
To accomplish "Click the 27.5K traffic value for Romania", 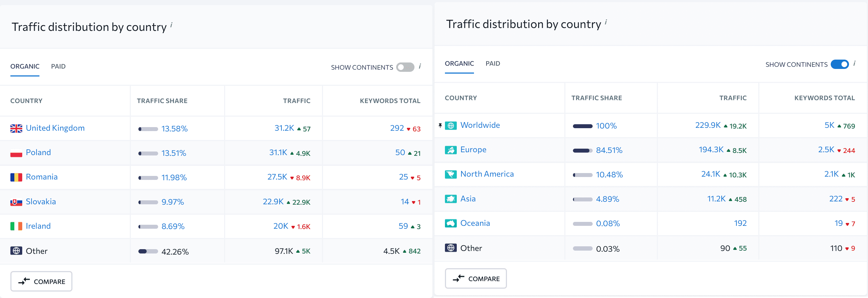I will 277,177.
